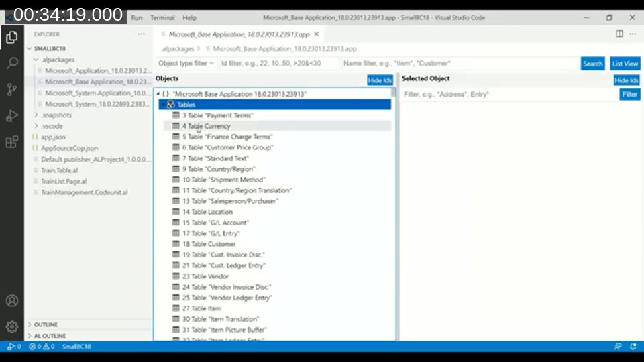Select 18 Table Customer

(x=277, y=244)
